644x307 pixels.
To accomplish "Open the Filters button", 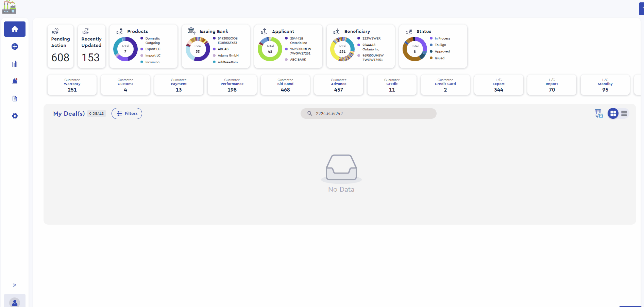I will (127, 114).
